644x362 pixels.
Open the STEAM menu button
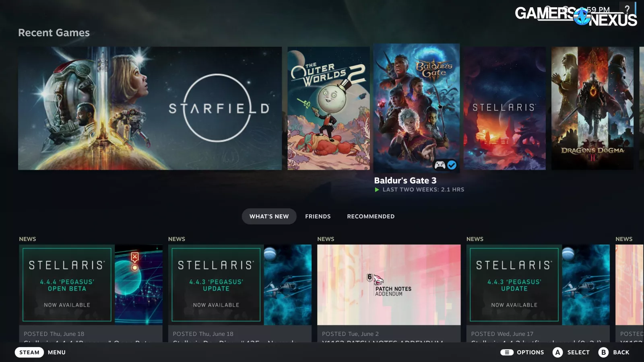29,352
